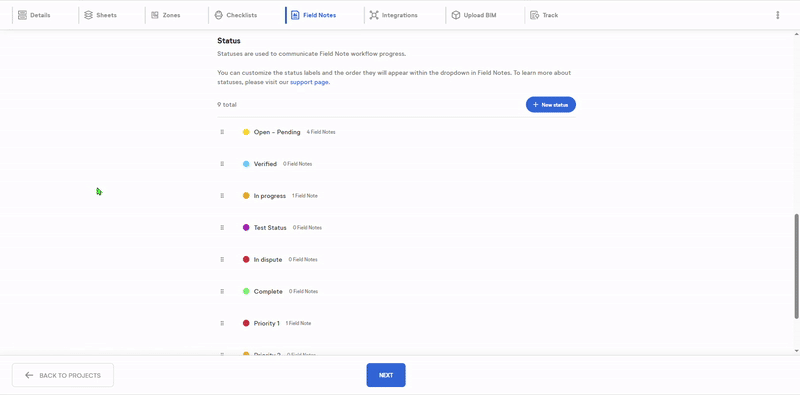Click the green swatch of Complete
This screenshot has height=395, width=800.
pos(246,291)
